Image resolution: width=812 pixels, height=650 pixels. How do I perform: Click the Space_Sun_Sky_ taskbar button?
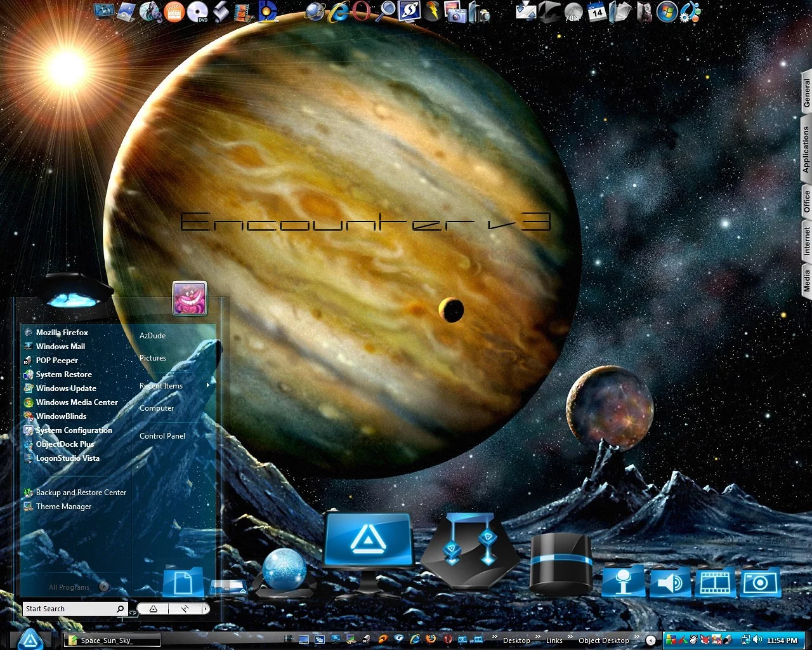pyautogui.click(x=112, y=640)
